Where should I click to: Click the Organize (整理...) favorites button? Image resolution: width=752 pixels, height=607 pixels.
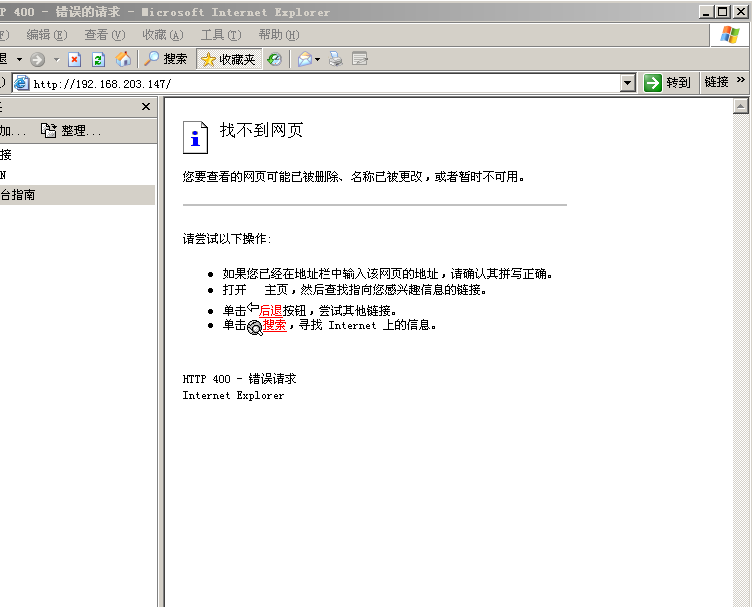[x=71, y=130]
